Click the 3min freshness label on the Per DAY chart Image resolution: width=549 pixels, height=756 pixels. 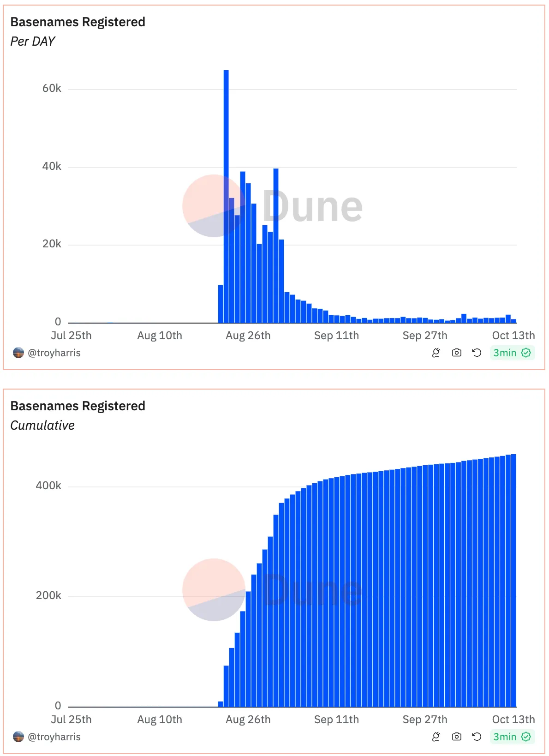(505, 353)
